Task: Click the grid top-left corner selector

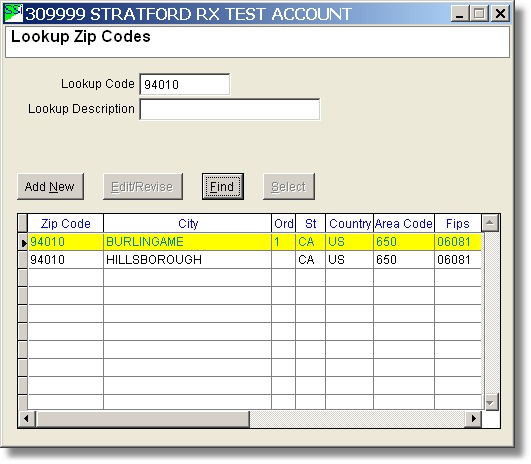Action: point(23,223)
